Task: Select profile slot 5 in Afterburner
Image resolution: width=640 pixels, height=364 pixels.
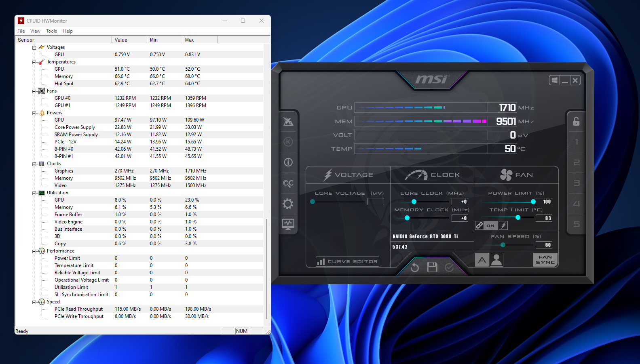Action: (x=577, y=224)
